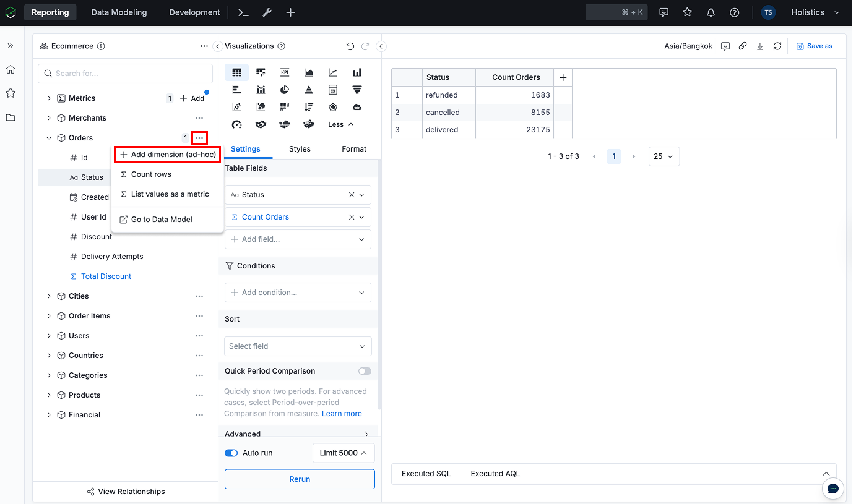Click the field search input box
The height and width of the screenshot is (504, 856).
pos(126,74)
